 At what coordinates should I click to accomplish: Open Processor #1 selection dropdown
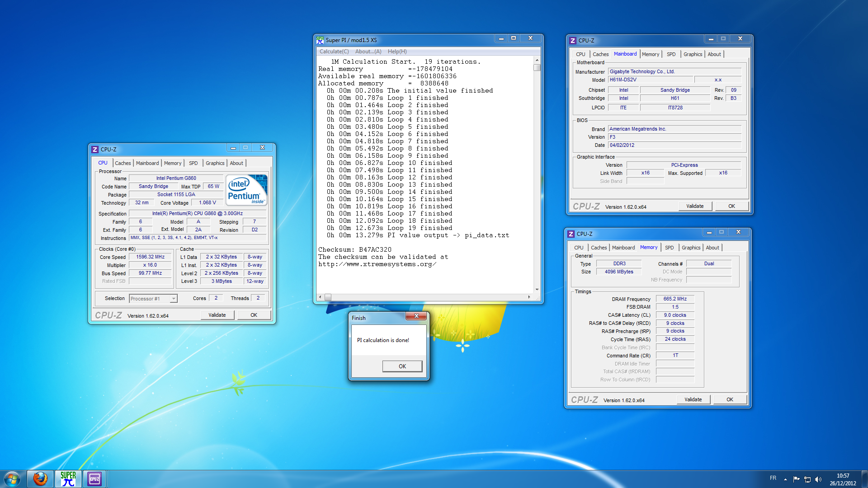coord(153,299)
